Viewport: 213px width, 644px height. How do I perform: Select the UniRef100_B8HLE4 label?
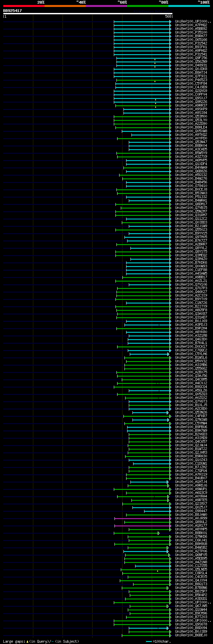(x=191, y=127)
